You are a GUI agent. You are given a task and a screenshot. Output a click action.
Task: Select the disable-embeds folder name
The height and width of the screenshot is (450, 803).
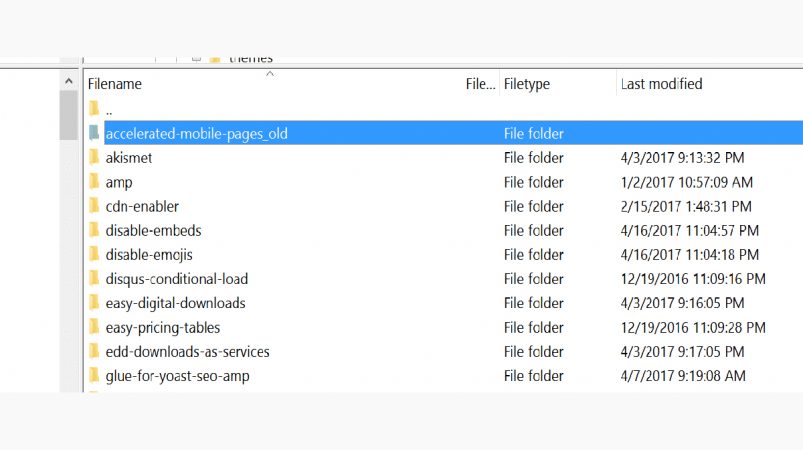point(153,230)
